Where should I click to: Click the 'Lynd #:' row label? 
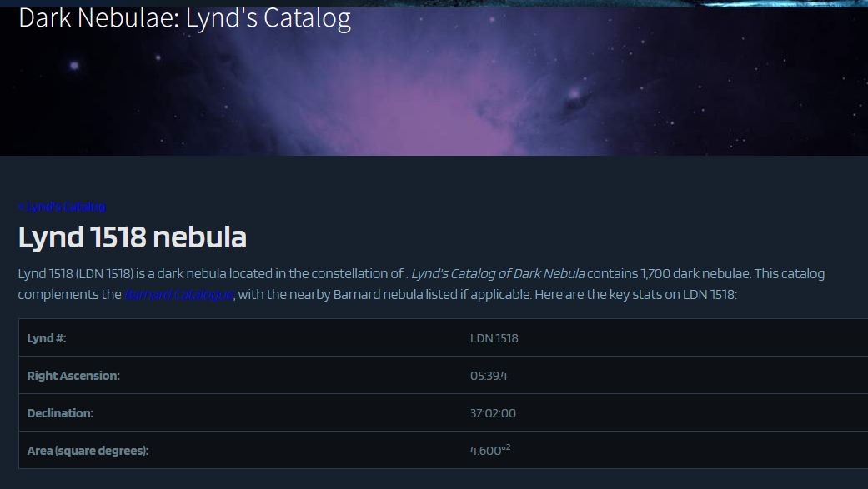pyautogui.click(x=46, y=338)
